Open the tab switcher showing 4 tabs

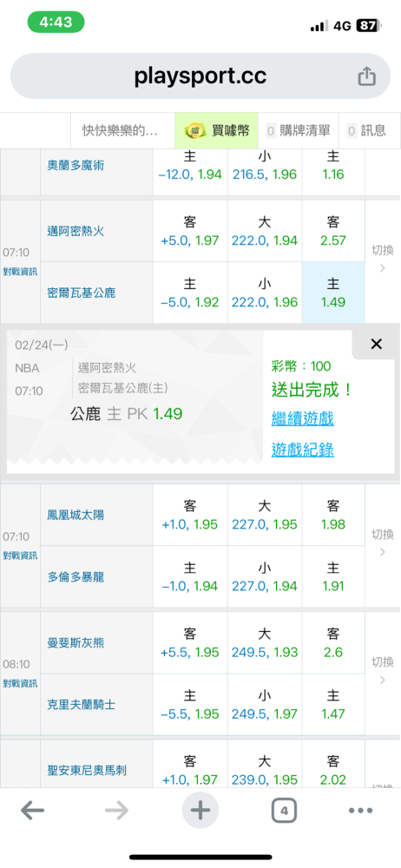[x=284, y=811]
